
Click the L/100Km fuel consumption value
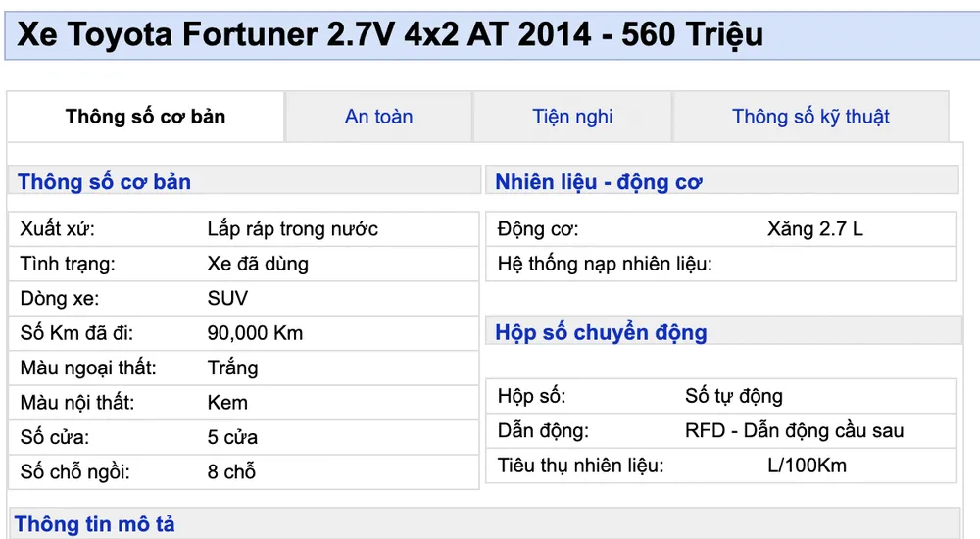click(x=807, y=465)
